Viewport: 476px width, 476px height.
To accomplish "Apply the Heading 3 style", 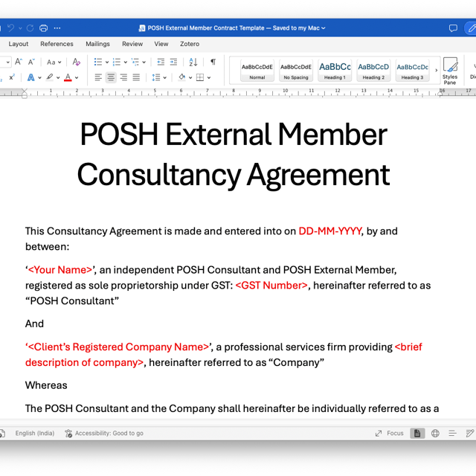I will click(x=412, y=71).
